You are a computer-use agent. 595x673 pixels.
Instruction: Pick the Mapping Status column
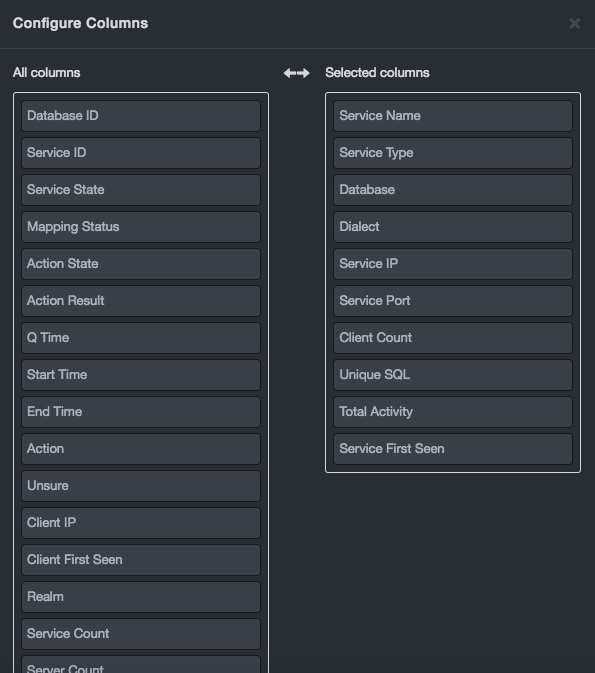click(141, 227)
